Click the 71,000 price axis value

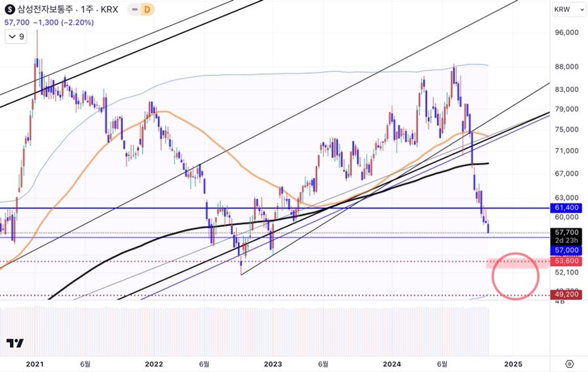point(566,151)
